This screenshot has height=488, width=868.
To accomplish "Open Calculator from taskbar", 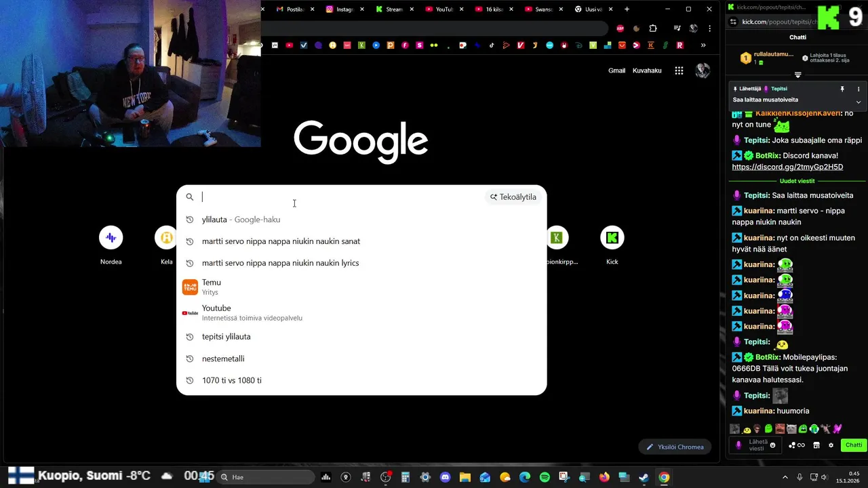I will 406,477.
